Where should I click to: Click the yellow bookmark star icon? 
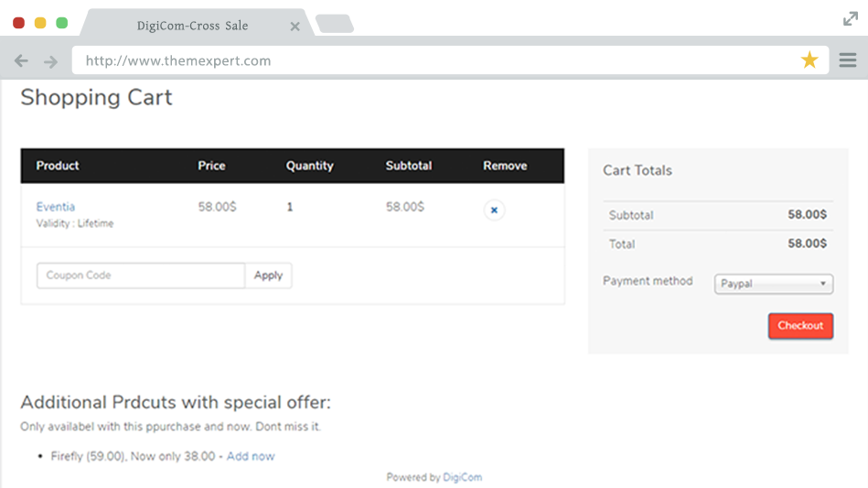pyautogui.click(x=809, y=60)
